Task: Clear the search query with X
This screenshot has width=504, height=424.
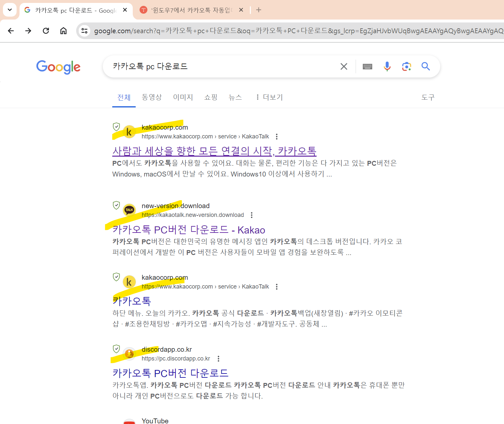Action: (x=344, y=67)
